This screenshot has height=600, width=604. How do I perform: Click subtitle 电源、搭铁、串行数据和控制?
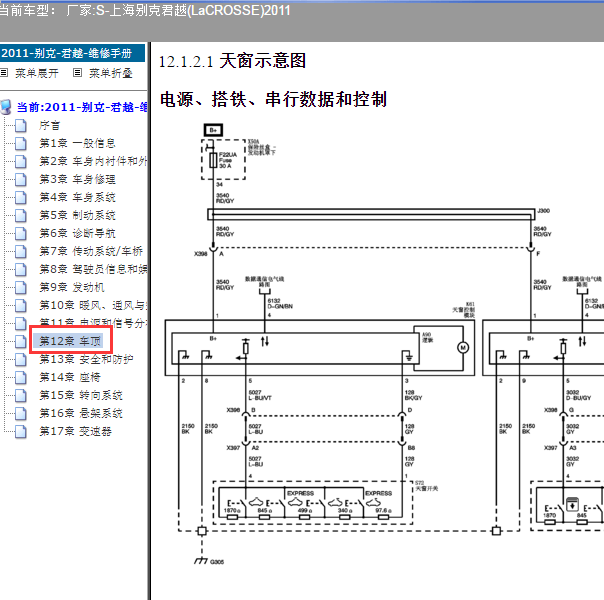click(x=273, y=99)
